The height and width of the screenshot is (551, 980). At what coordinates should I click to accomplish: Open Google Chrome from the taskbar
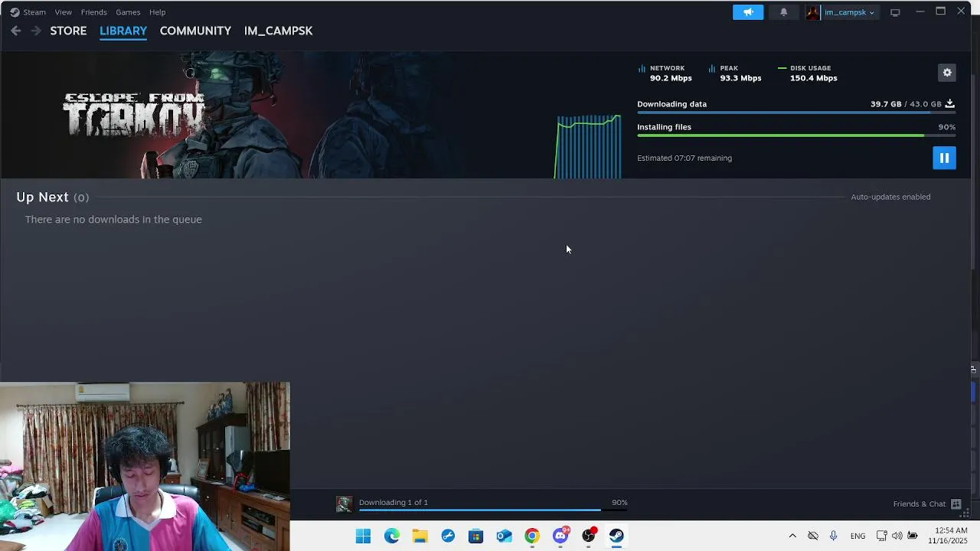(x=532, y=536)
